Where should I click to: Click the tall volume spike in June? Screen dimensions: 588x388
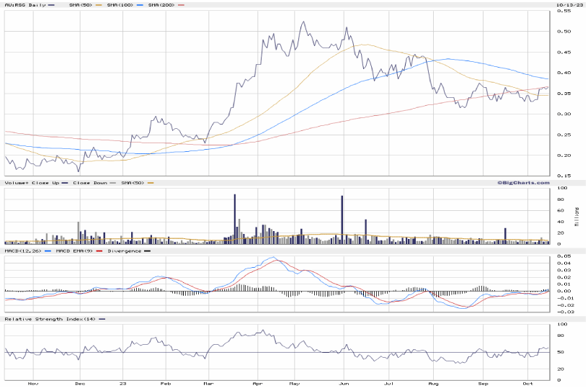(x=342, y=220)
